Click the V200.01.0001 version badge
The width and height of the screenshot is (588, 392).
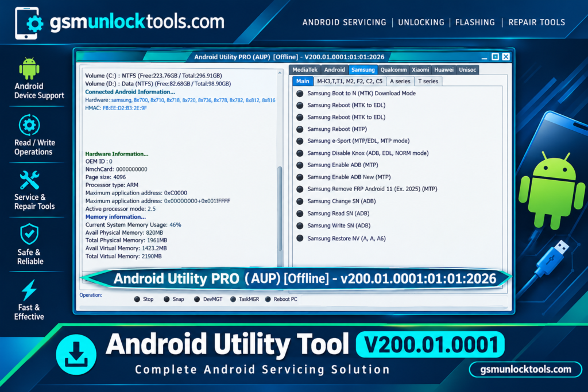coord(430,344)
